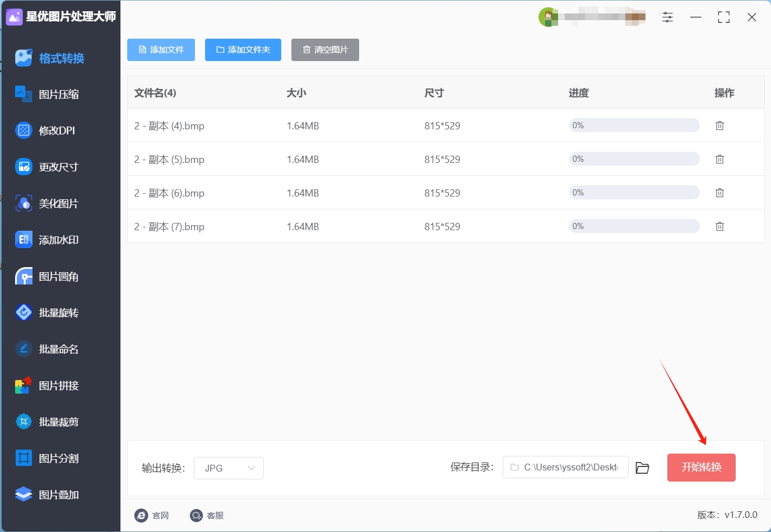This screenshot has height=532, width=771.
Task: Go to 美化图片 feature
Action: 61,204
